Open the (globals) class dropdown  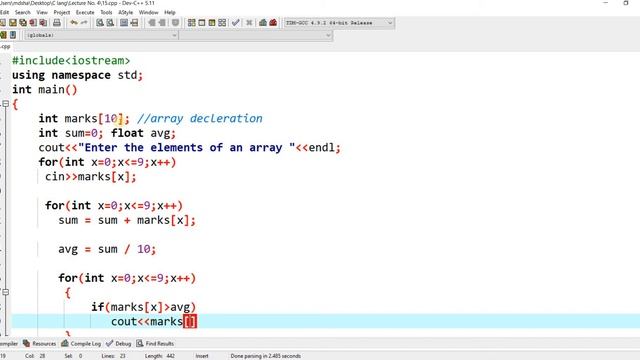(101, 36)
